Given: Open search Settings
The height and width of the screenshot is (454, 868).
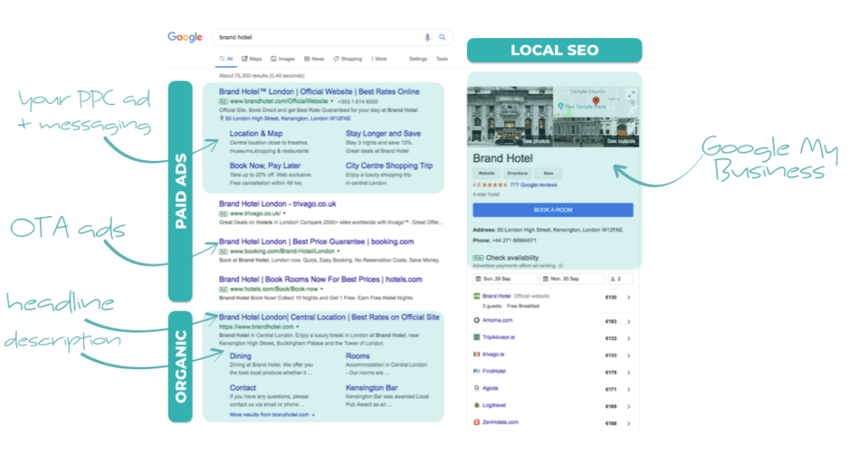Looking at the screenshot, I should (418, 58).
